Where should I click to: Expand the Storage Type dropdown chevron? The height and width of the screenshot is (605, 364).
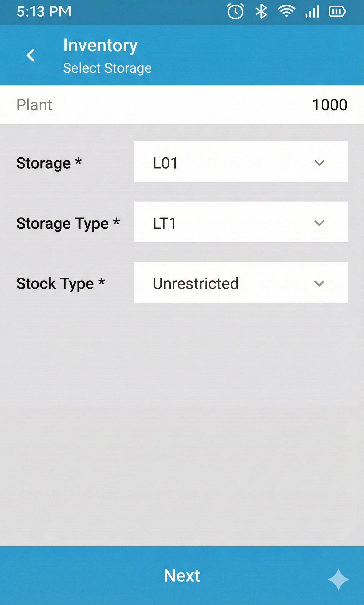pos(319,223)
